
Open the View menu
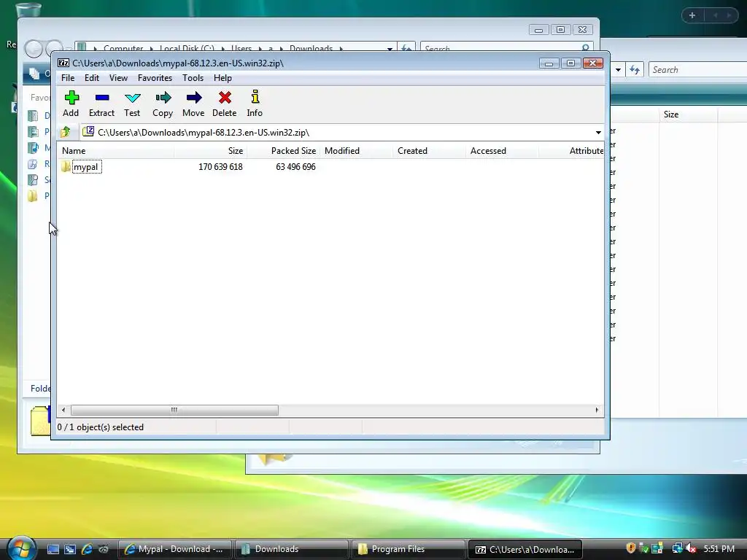[118, 77]
